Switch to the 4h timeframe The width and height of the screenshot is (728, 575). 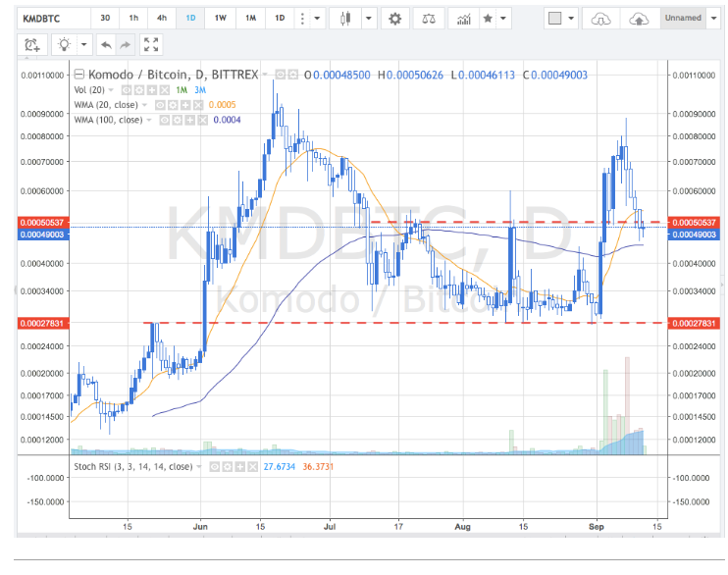click(162, 19)
